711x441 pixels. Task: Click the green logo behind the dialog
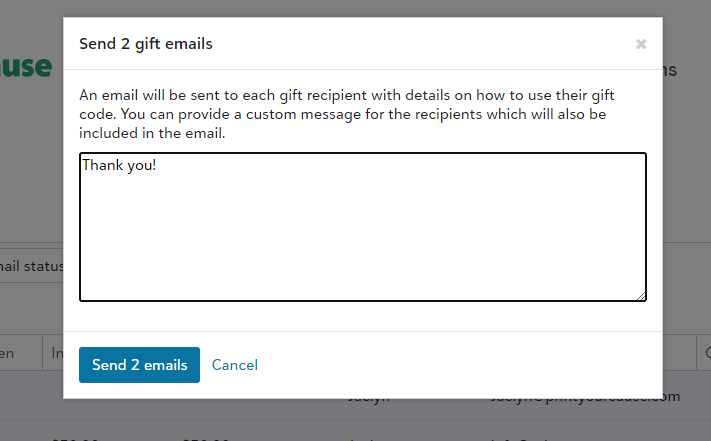coord(26,67)
